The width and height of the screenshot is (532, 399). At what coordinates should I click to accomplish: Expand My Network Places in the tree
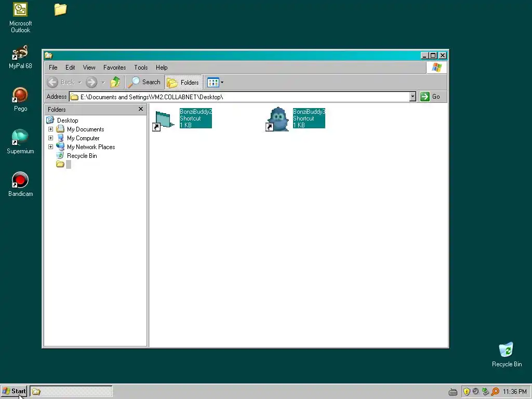50,147
